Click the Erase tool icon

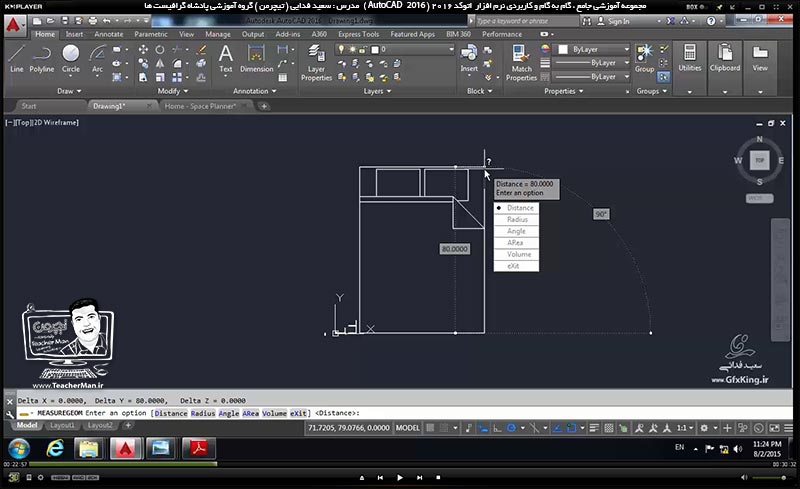[202, 50]
